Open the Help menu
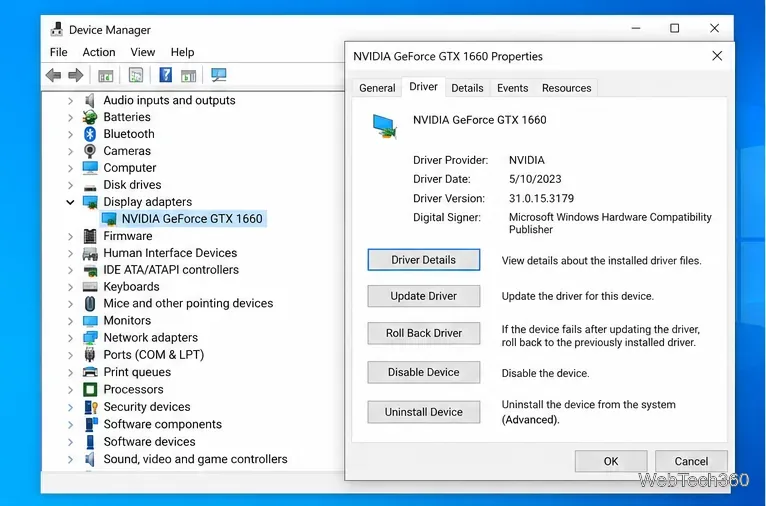Image resolution: width=766 pixels, height=506 pixels. (182, 52)
